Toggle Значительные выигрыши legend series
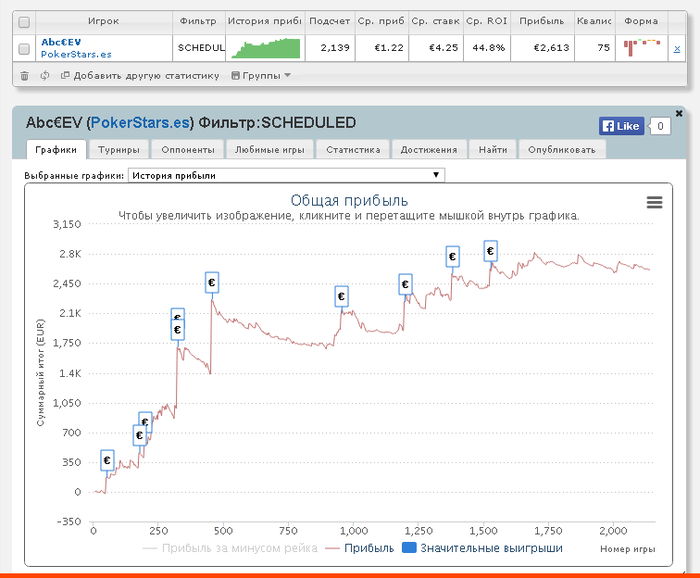The width and height of the screenshot is (700, 578). pyautogui.click(x=482, y=548)
